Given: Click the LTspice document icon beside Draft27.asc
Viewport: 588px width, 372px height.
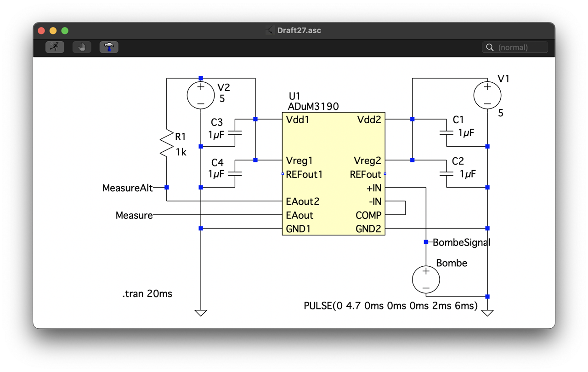Looking at the screenshot, I should pos(270,30).
